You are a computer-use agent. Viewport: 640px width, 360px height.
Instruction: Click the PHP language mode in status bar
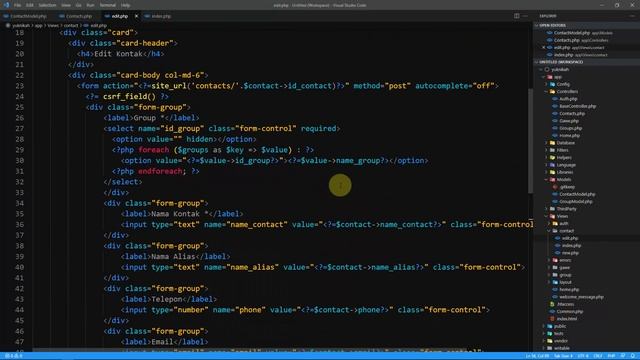point(611,356)
